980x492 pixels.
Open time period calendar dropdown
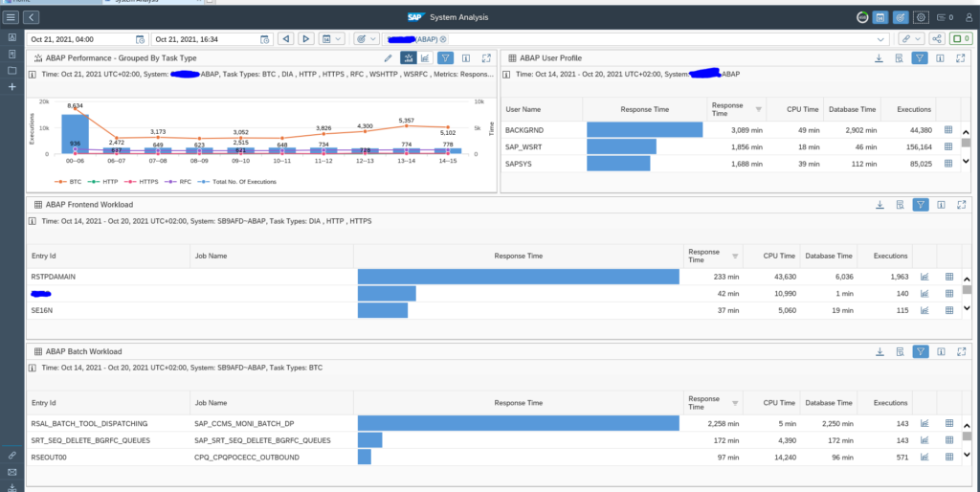coord(332,38)
